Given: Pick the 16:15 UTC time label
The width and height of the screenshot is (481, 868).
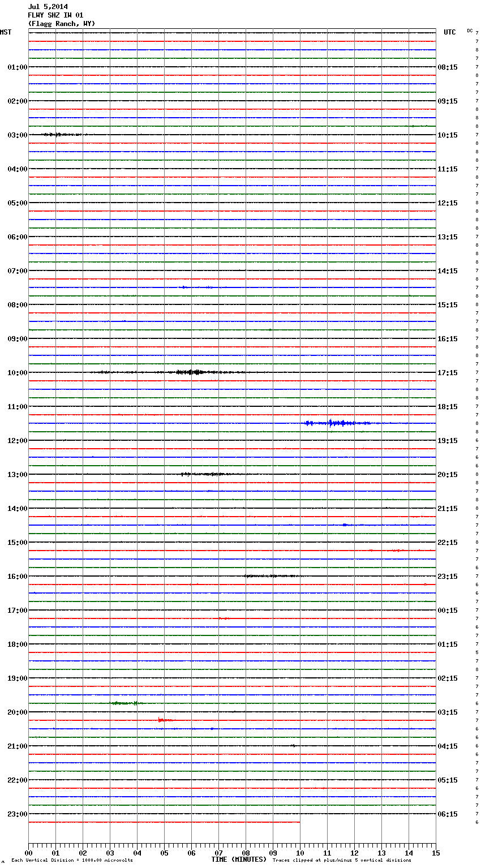Looking at the screenshot, I should [x=448, y=339].
